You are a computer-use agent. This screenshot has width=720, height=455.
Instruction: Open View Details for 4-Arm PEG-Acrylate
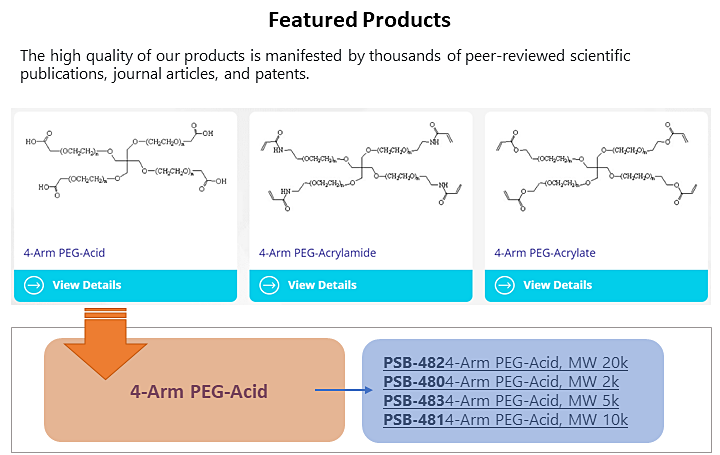(596, 286)
